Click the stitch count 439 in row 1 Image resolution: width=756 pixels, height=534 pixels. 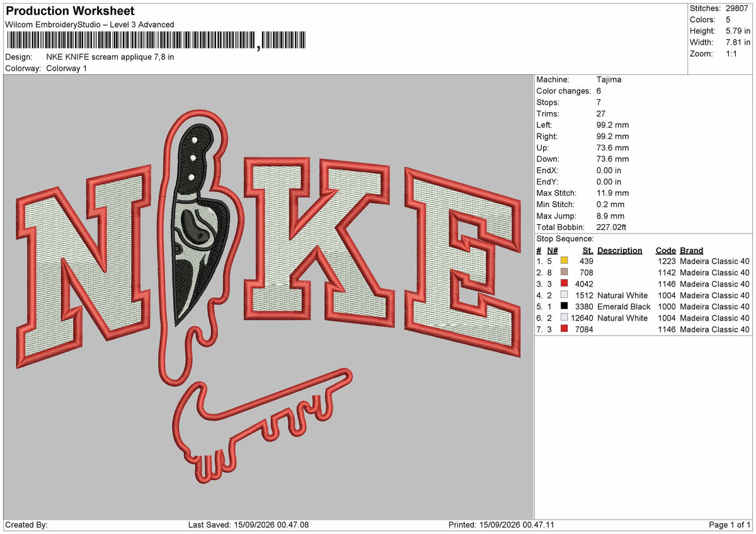click(587, 261)
